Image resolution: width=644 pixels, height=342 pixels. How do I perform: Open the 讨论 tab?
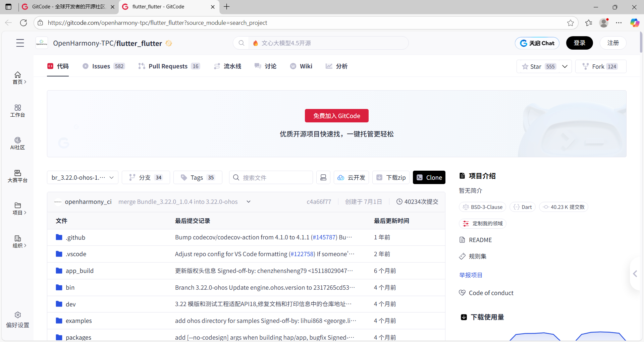pyautogui.click(x=266, y=66)
